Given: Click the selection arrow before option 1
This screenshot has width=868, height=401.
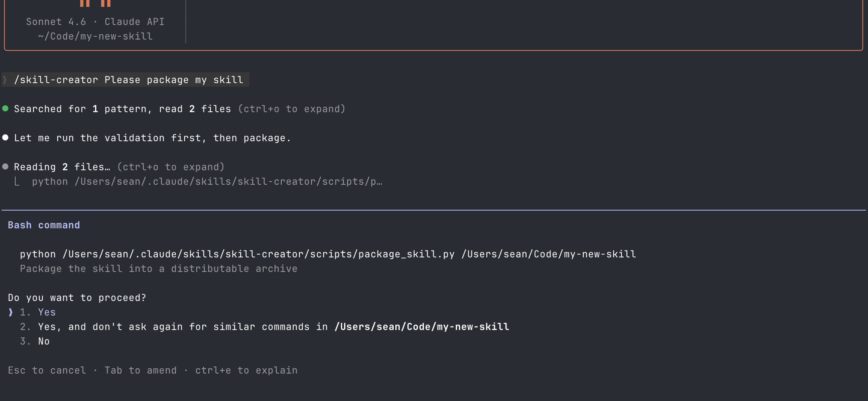Looking at the screenshot, I should tap(10, 312).
